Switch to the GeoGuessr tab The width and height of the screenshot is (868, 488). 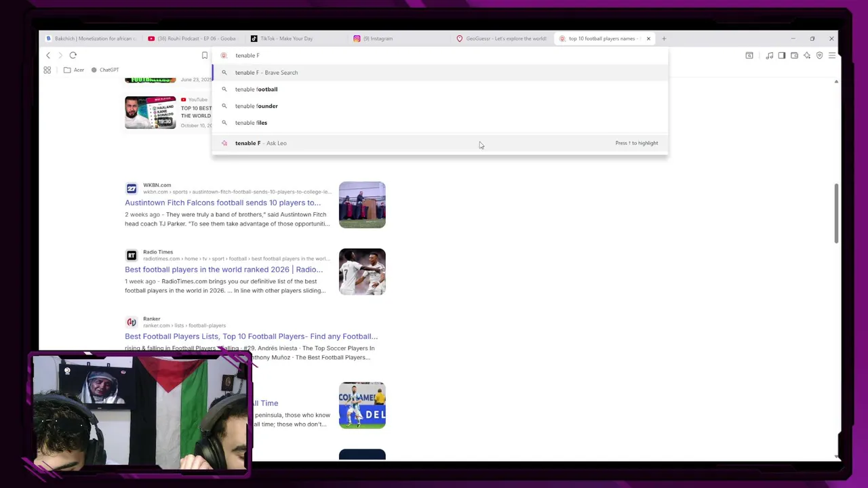click(x=502, y=39)
